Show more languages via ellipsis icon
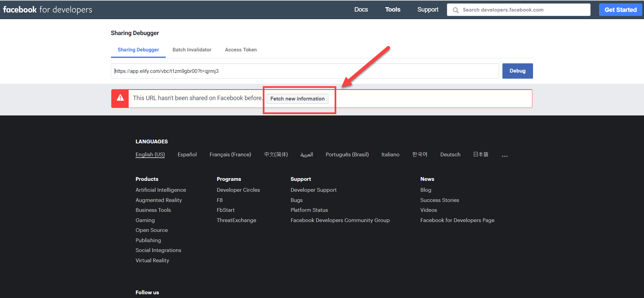Viewport: 644px width, 298px height. [x=504, y=156]
